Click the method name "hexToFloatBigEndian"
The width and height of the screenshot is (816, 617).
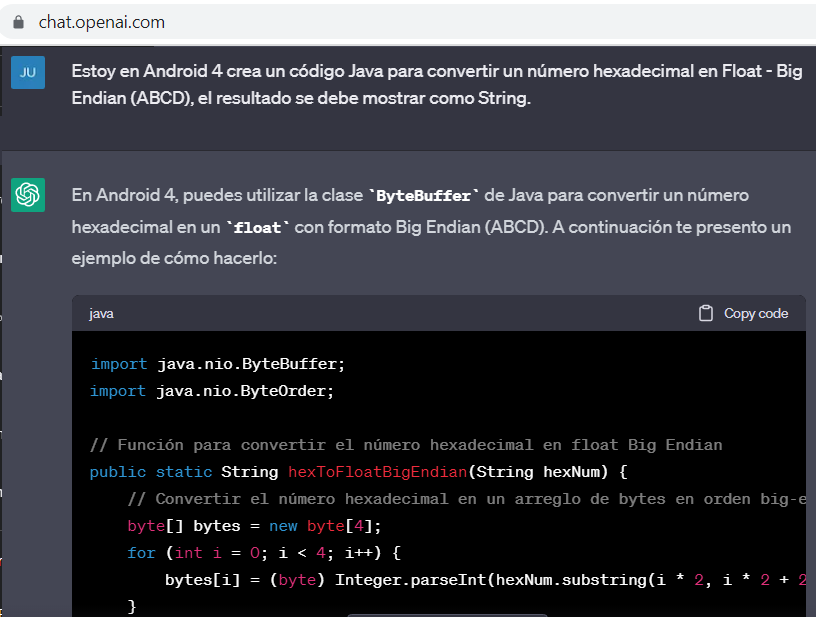[x=377, y=472]
